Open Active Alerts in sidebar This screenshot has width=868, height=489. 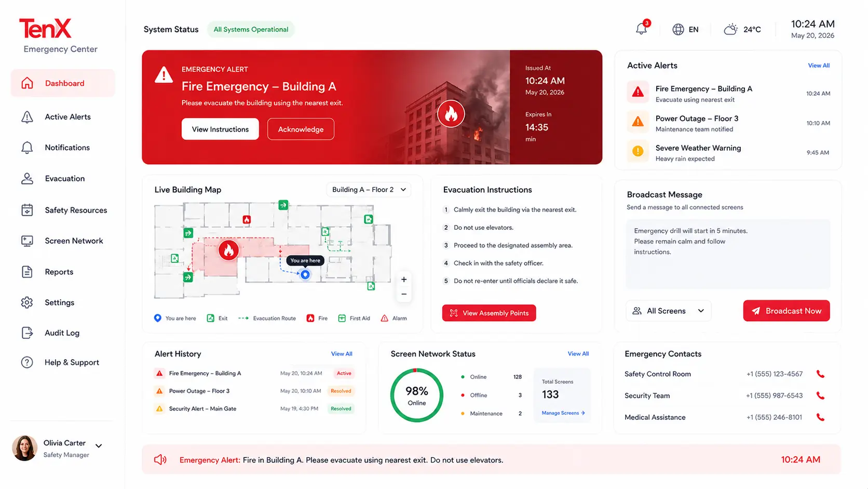pyautogui.click(x=63, y=117)
